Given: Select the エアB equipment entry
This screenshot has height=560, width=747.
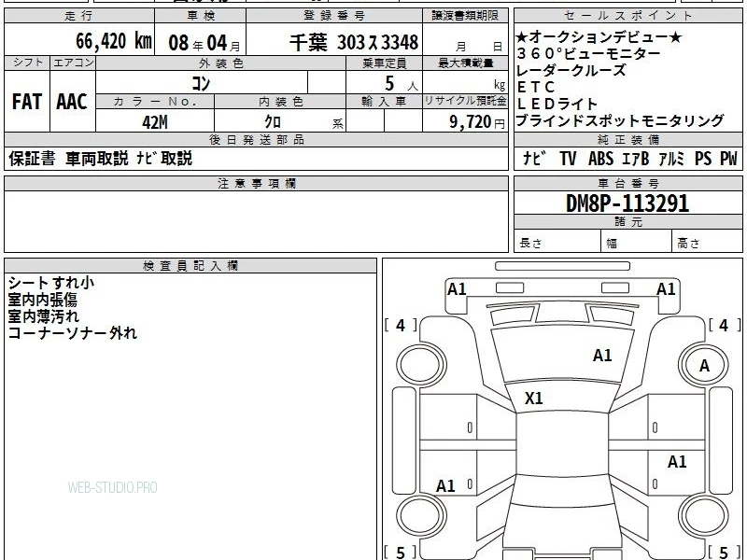Looking at the screenshot, I should tap(635, 158).
